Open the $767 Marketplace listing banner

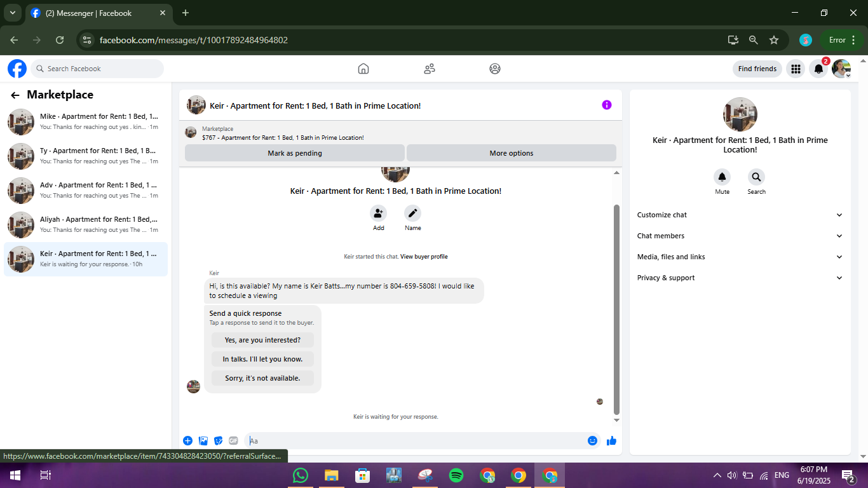400,133
